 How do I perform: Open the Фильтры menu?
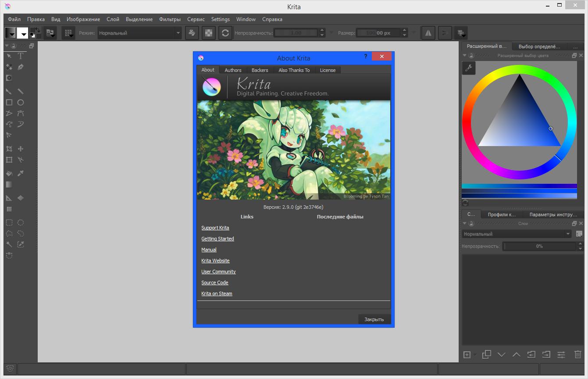tap(170, 19)
